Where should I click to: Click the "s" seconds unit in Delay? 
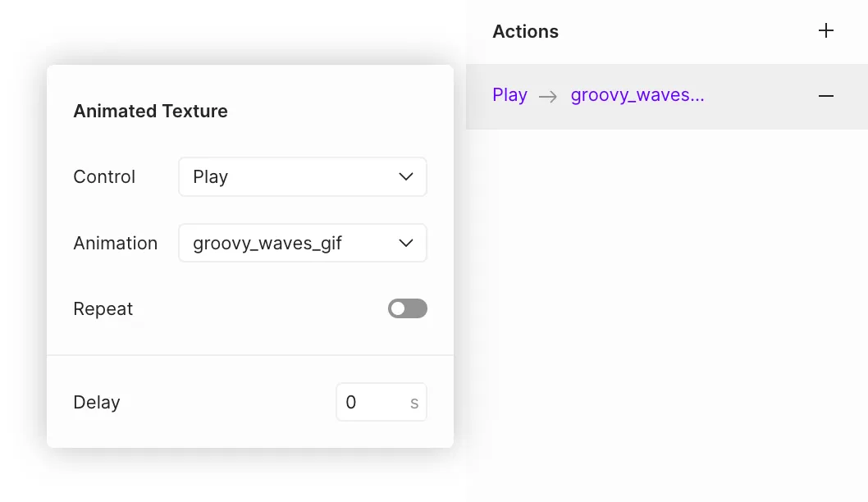click(414, 403)
